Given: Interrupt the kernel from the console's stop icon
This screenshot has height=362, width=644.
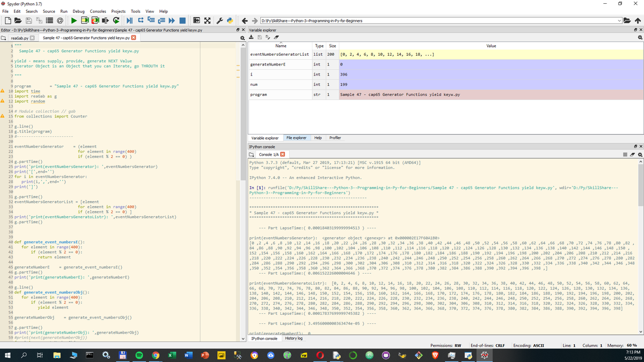Looking at the screenshot, I should 624,155.
